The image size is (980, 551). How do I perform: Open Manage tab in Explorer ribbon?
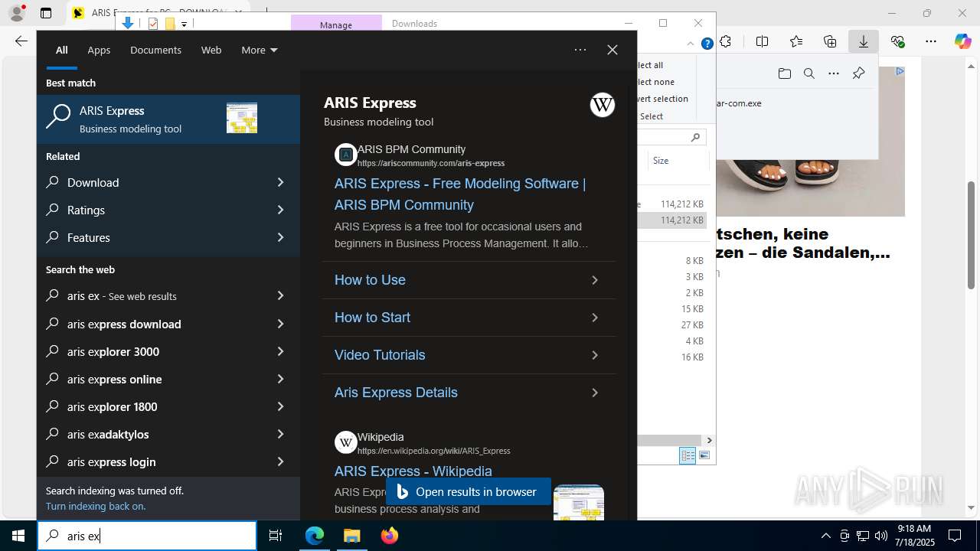(336, 24)
